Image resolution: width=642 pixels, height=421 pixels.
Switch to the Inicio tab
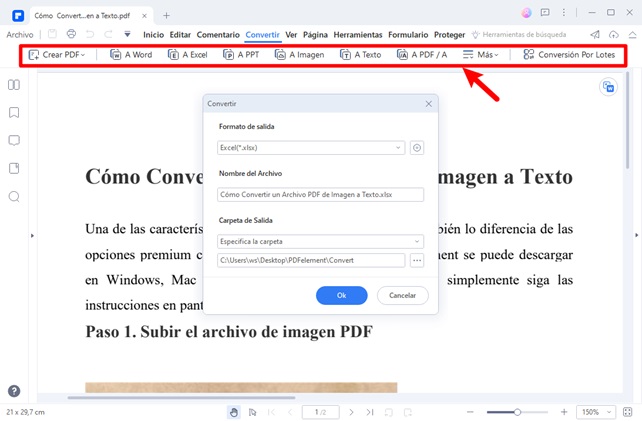tap(154, 35)
